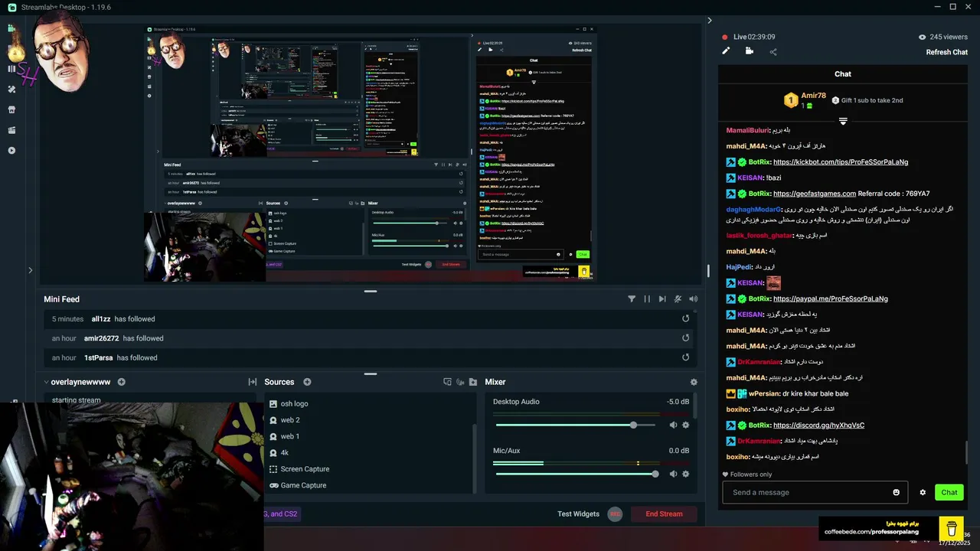Open scene transitions icon next to Sources
The width and height of the screenshot is (980, 551).
click(x=252, y=382)
